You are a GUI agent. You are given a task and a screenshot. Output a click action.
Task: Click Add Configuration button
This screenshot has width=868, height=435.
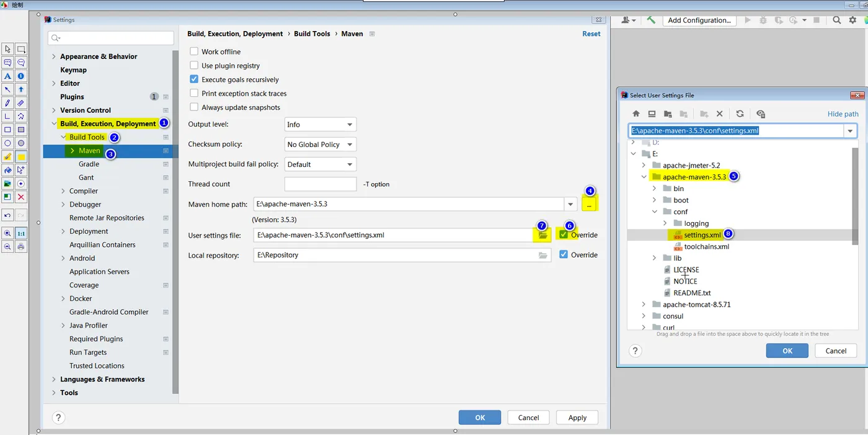[x=699, y=20]
